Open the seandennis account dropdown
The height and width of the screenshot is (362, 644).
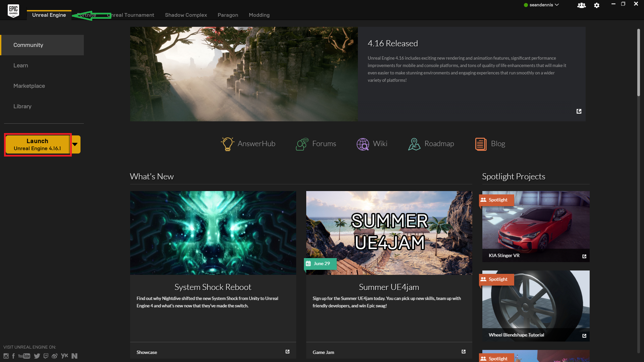tap(541, 5)
